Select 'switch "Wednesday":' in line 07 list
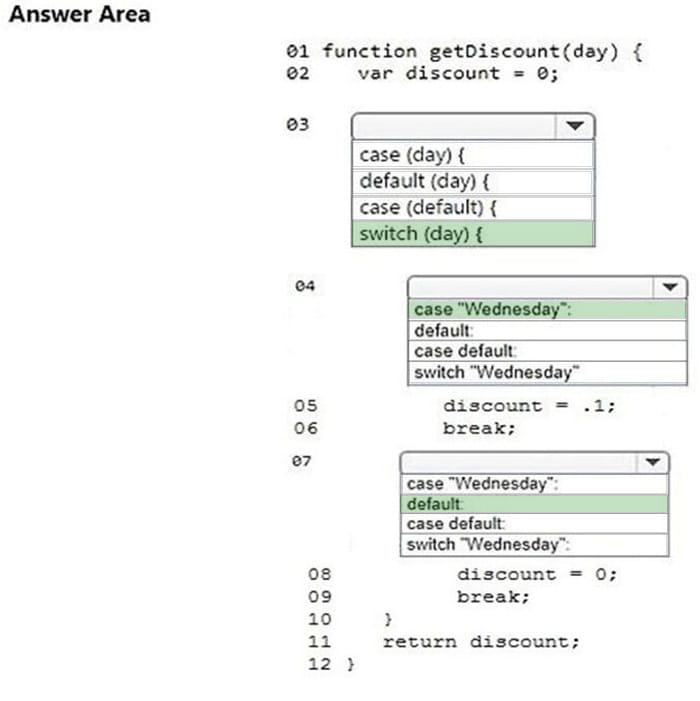 coord(534,545)
